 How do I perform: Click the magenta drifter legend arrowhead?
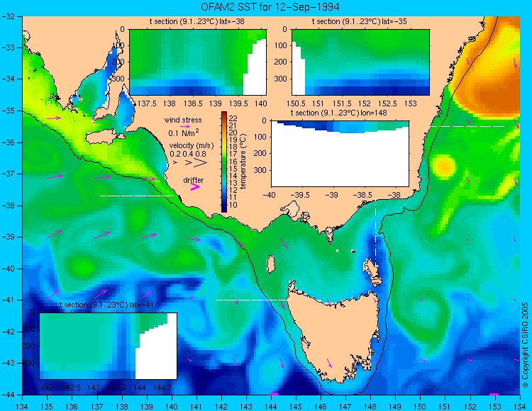[x=195, y=186]
